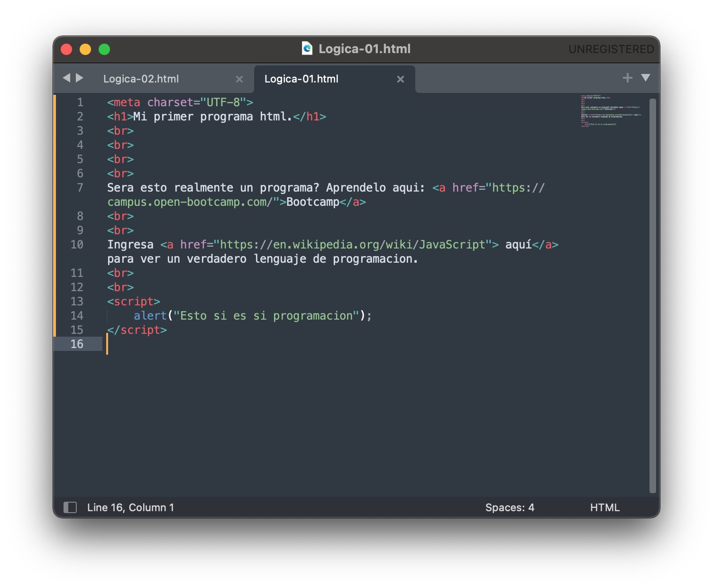The height and width of the screenshot is (588, 713).
Task: Click the 'Mi primer programa html.' heading text
Action: [213, 117]
